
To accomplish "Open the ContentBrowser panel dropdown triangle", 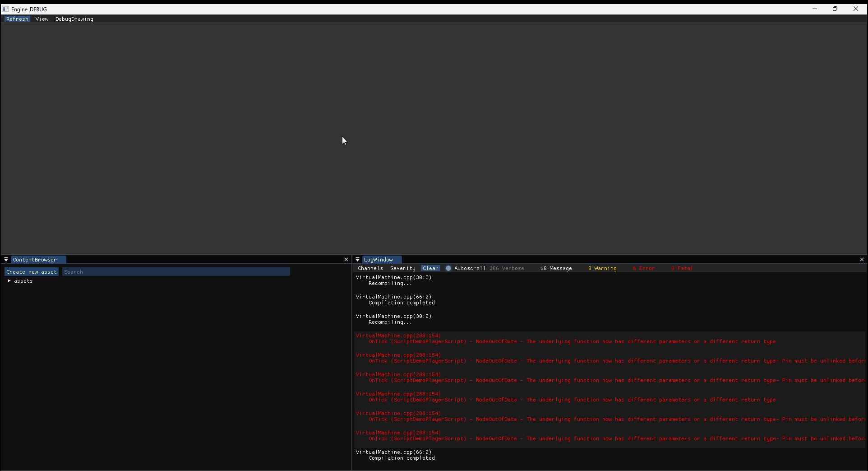I will pyautogui.click(x=6, y=260).
